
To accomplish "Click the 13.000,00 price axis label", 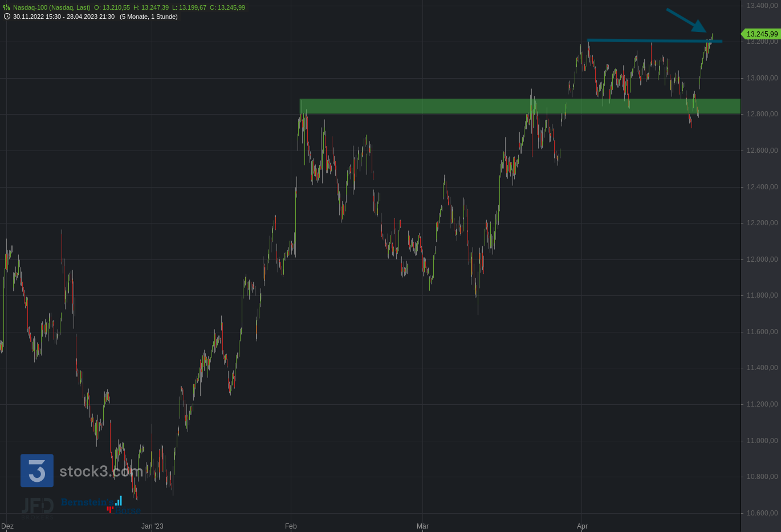I will click(x=762, y=78).
